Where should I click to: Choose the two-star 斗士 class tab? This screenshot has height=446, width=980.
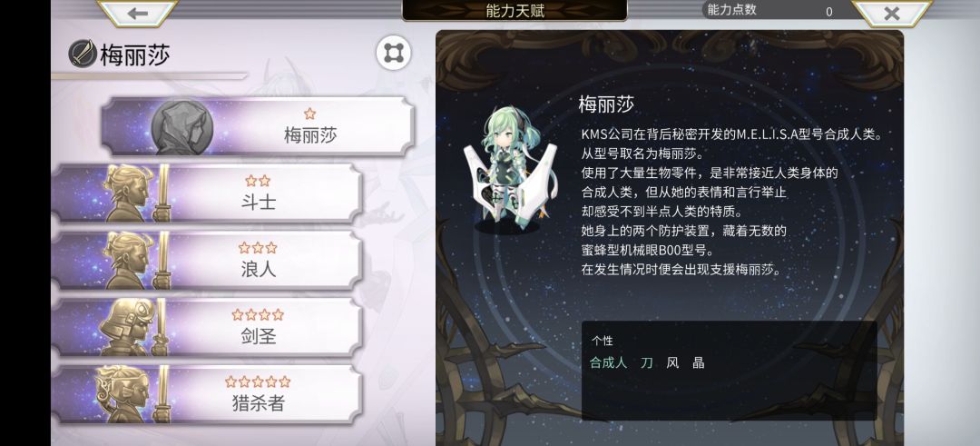tap(207, 193)
